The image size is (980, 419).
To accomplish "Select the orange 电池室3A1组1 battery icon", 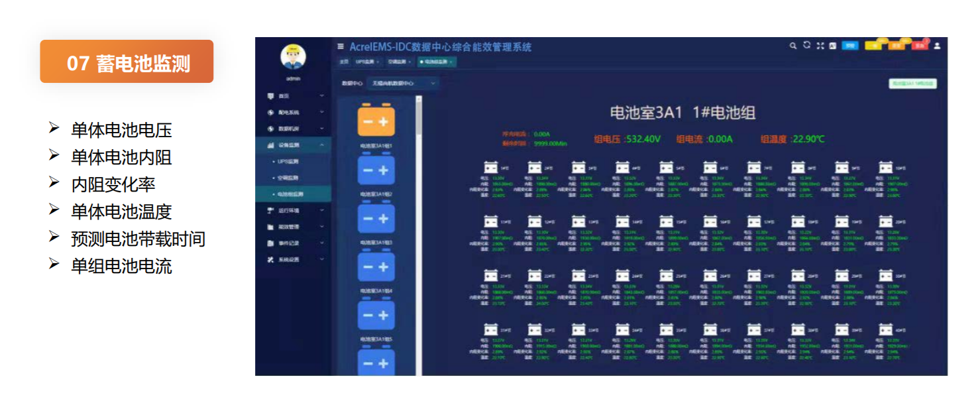I will point(376,121).
